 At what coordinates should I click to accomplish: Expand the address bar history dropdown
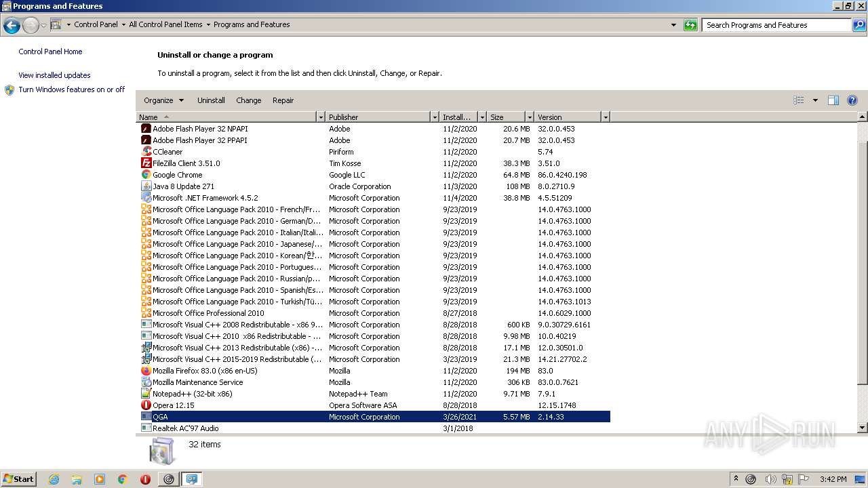point(673,25)
